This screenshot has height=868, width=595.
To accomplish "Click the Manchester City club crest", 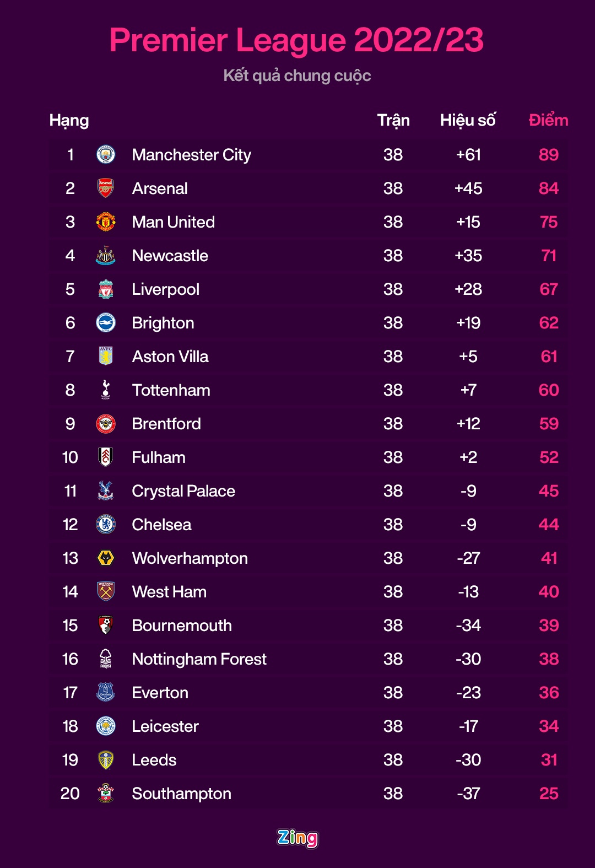I will 106,155.
